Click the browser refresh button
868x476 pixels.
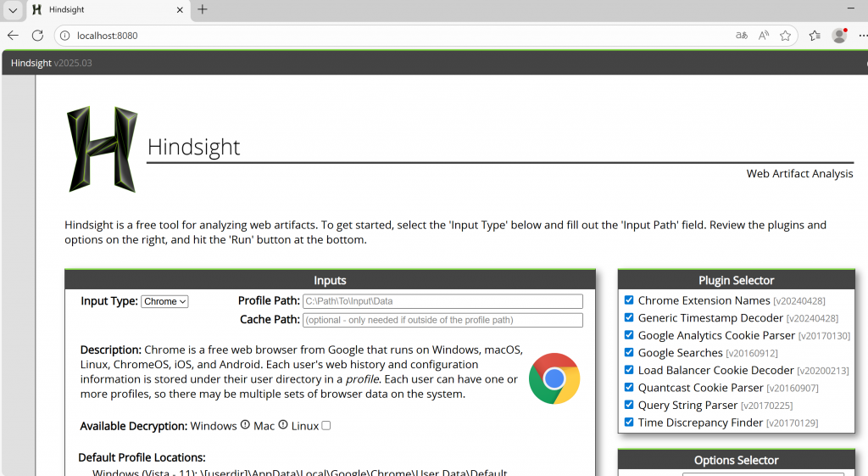pos(37,36)
